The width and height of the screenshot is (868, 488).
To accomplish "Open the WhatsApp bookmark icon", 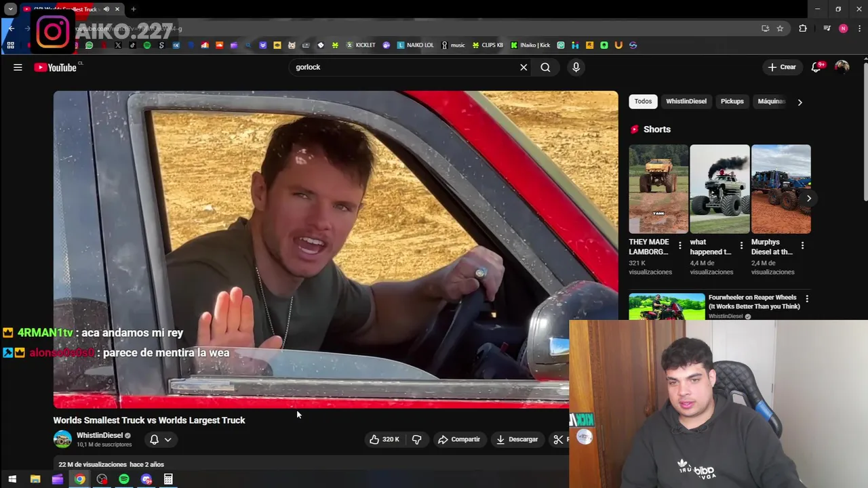I will point(89,45).
